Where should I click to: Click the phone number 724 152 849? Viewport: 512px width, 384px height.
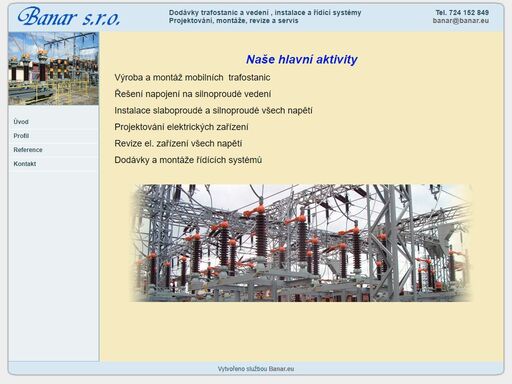click(469, 13)
